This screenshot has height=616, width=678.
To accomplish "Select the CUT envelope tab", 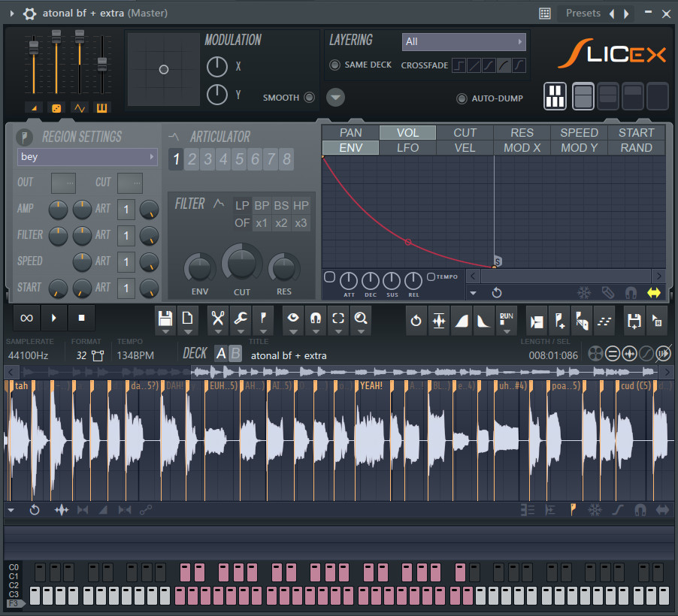I will (x=464, y=131).
